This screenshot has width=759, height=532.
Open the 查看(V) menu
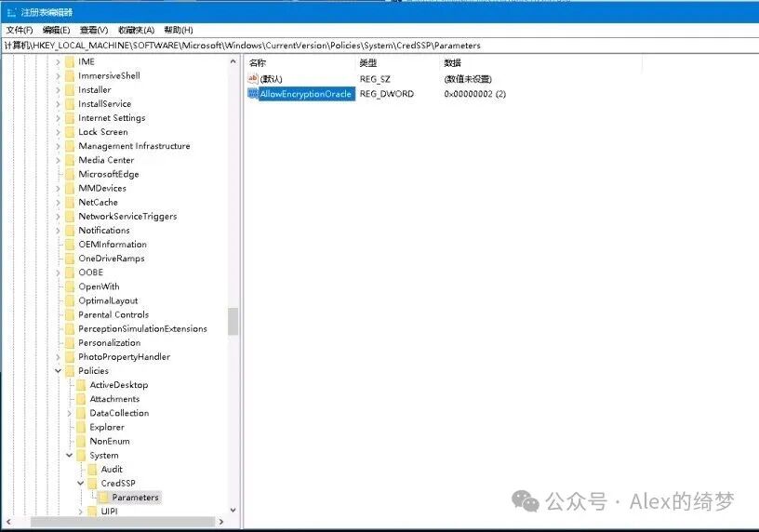94,30
